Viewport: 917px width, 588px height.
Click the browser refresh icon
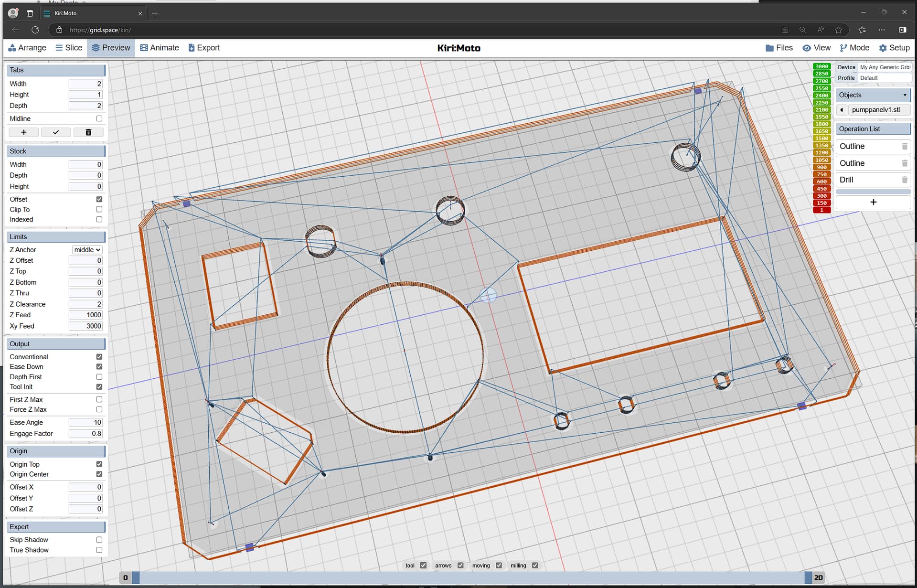pyautogui.click(x=35, y=30)
